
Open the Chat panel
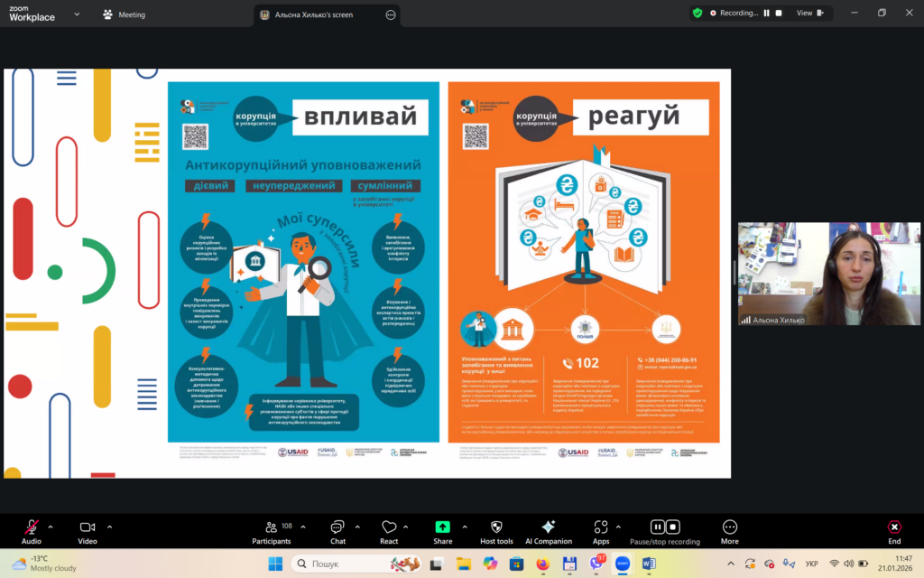(337, 527)
